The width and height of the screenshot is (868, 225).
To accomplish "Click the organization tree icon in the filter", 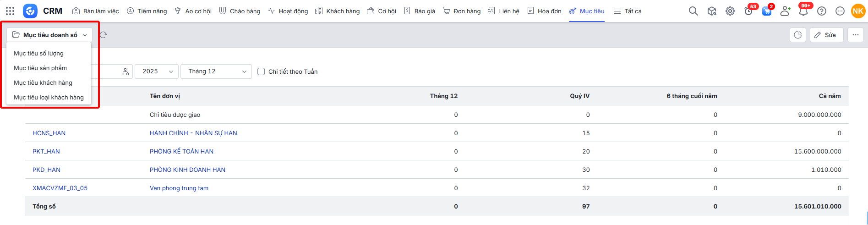I will pyautogui.click(x=125, y=71).
